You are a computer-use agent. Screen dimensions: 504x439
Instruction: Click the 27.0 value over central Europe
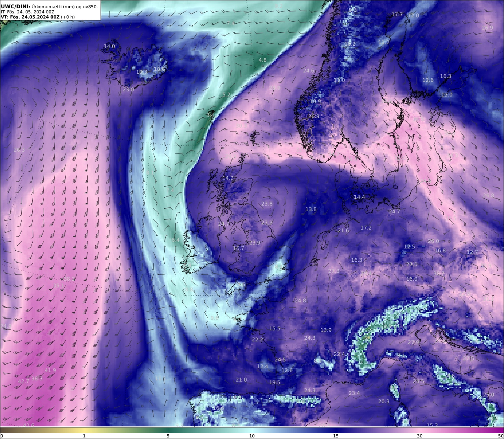[x=411, y=264]
